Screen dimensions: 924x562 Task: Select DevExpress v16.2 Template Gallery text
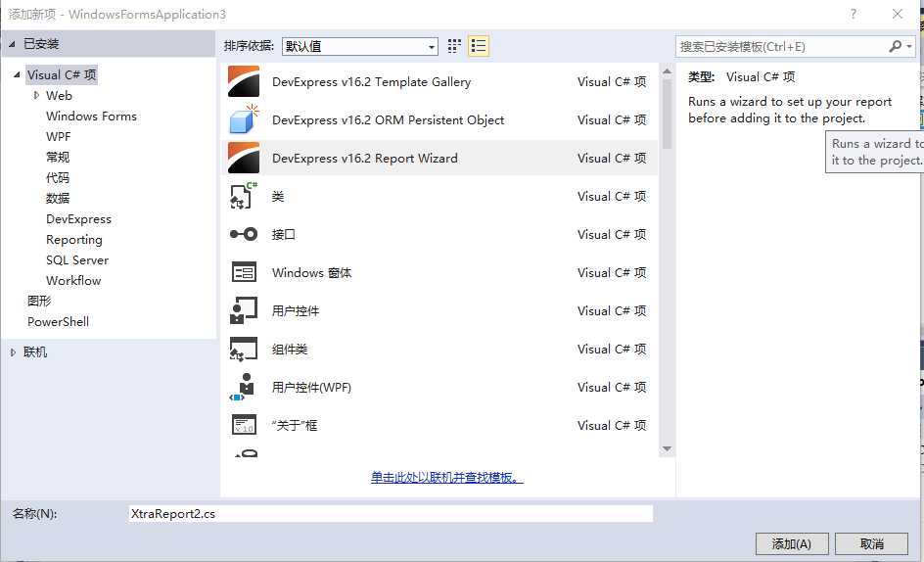(371, 82)
